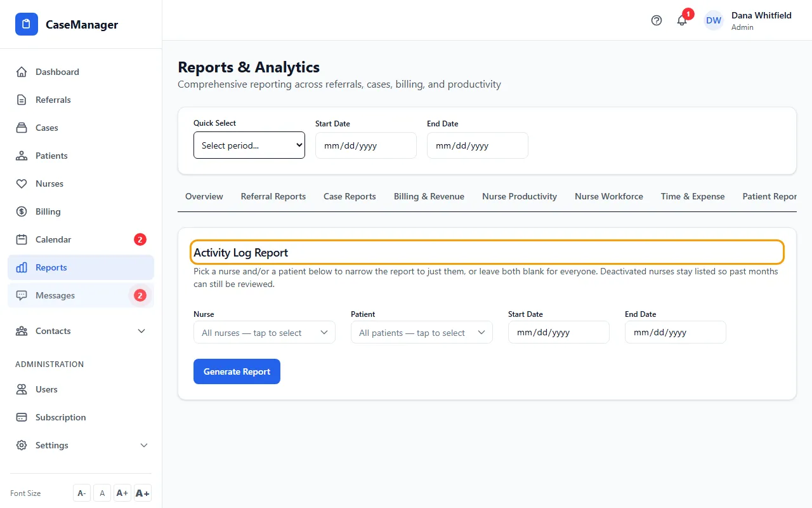The width and height of the screenshot is (812, 508).
Task: Expand the Contacts submenu chevron
Action: coord(141,331)
